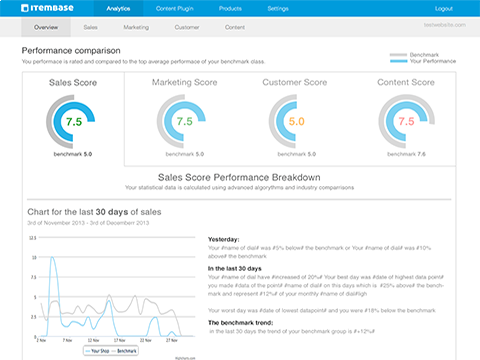Click the Your Shop peak on the sales chart
480x360 pixels.
52,257
